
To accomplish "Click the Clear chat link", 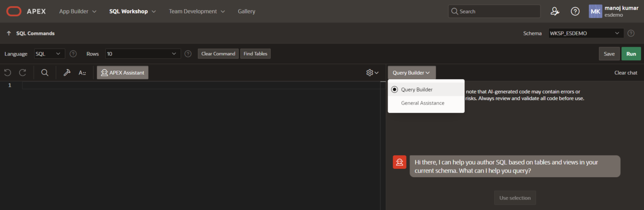I will pos(625,73).
